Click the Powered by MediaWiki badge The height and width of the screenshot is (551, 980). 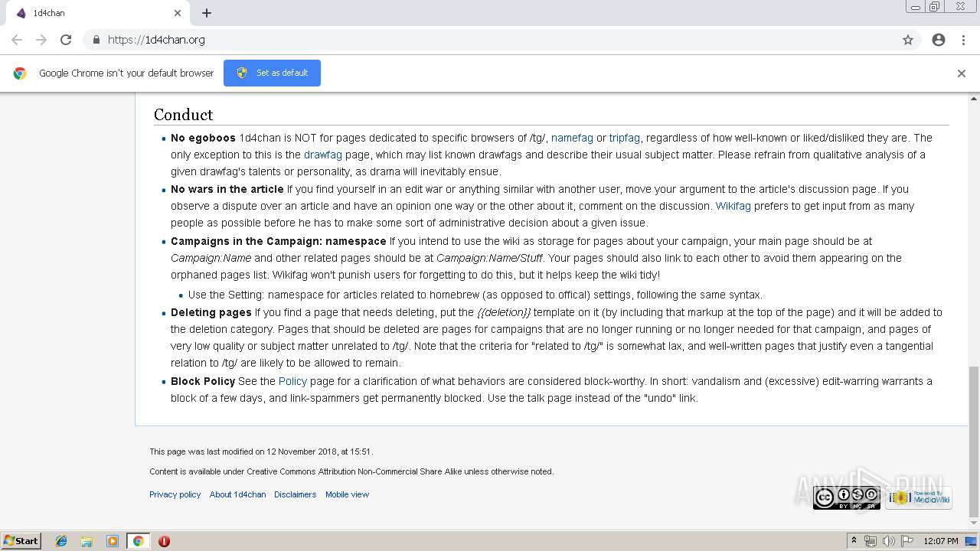point(919,498)
